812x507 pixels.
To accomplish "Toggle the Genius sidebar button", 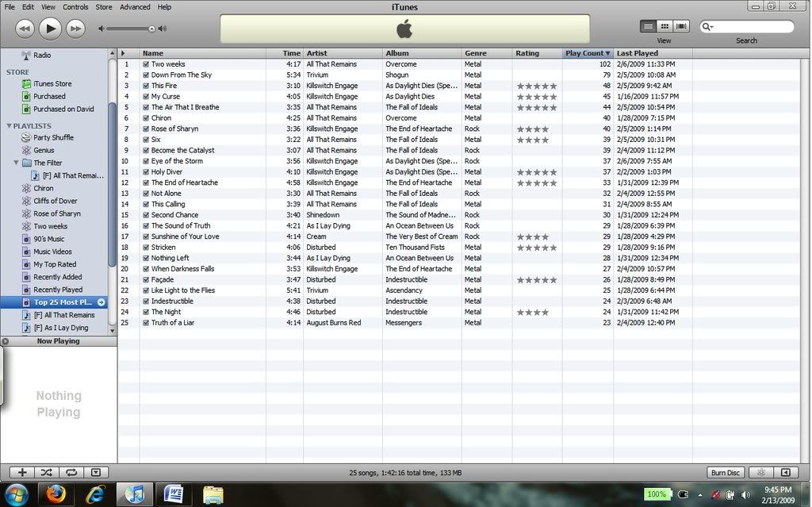I will (786, 472).
